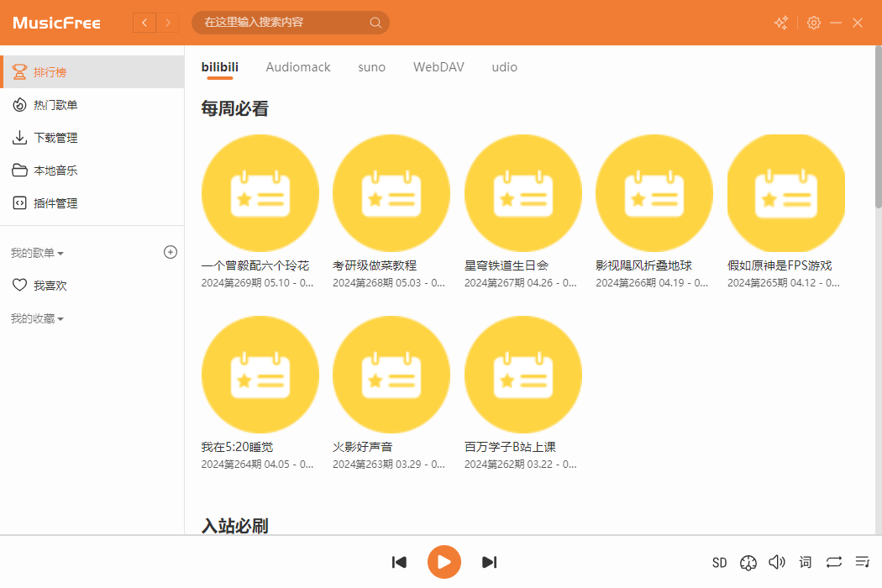The width and height of the screenshot is (882, 588).
Task: Toggle lyrics with the 词 icon
Action: click(806, 562)
